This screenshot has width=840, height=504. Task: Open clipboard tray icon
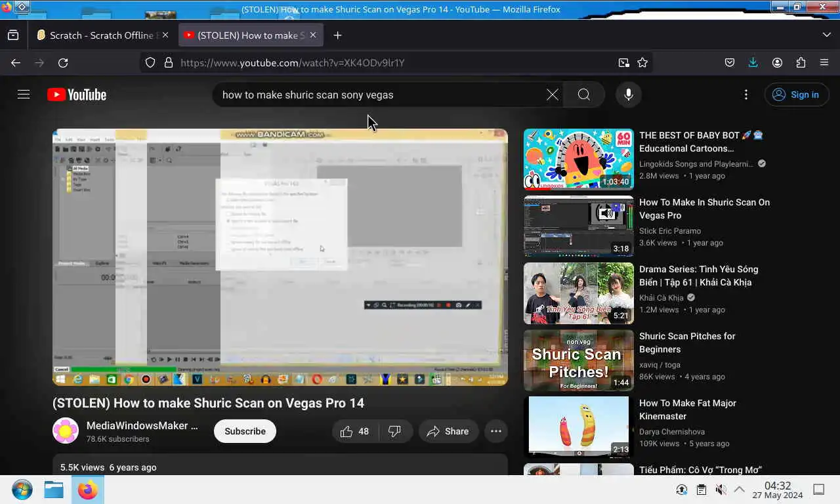(x=702, y=490)
